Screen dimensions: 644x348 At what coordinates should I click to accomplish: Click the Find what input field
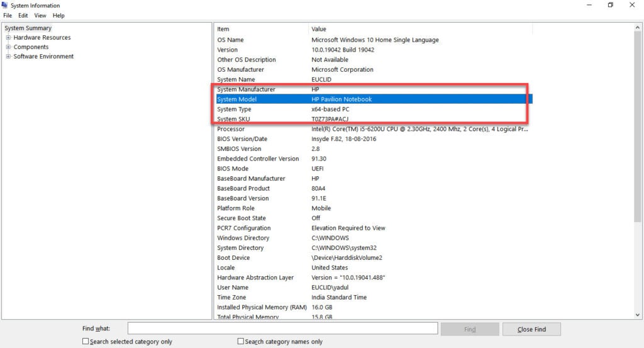[282, 328]
